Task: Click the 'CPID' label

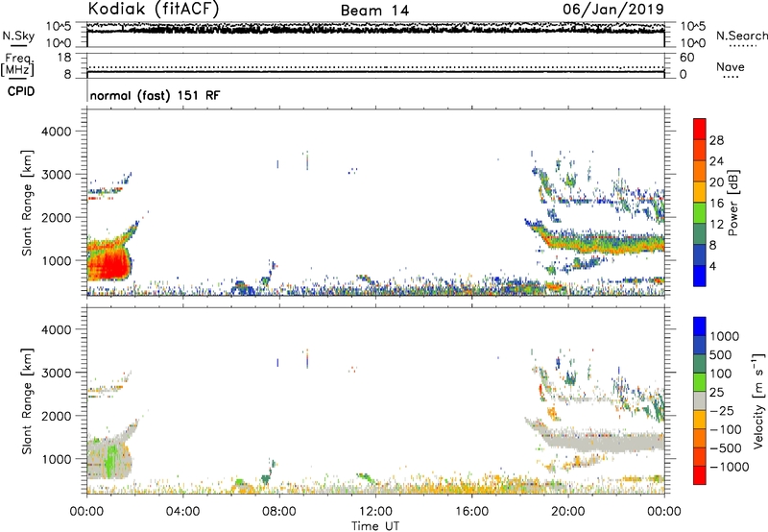Action: click(21, 91)
